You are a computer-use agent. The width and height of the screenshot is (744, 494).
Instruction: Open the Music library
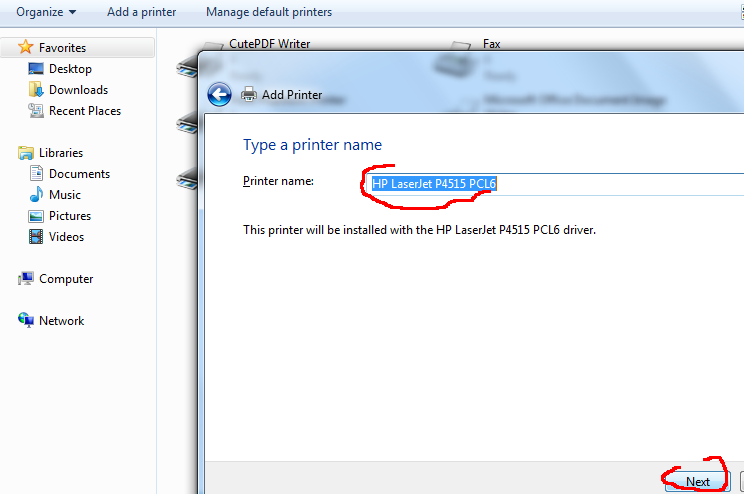pyautogui.click(x=65, y=195)
